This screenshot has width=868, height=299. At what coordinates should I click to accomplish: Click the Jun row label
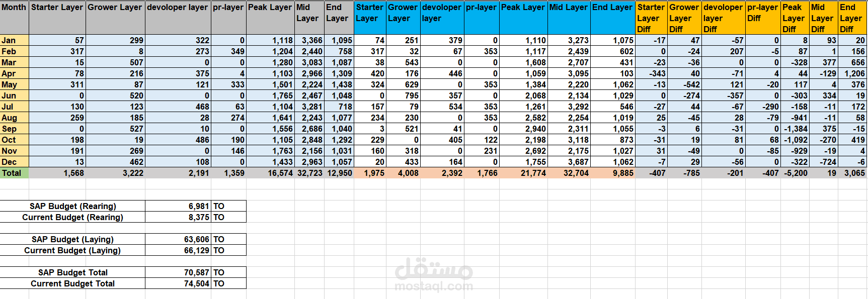pos(15,95)
